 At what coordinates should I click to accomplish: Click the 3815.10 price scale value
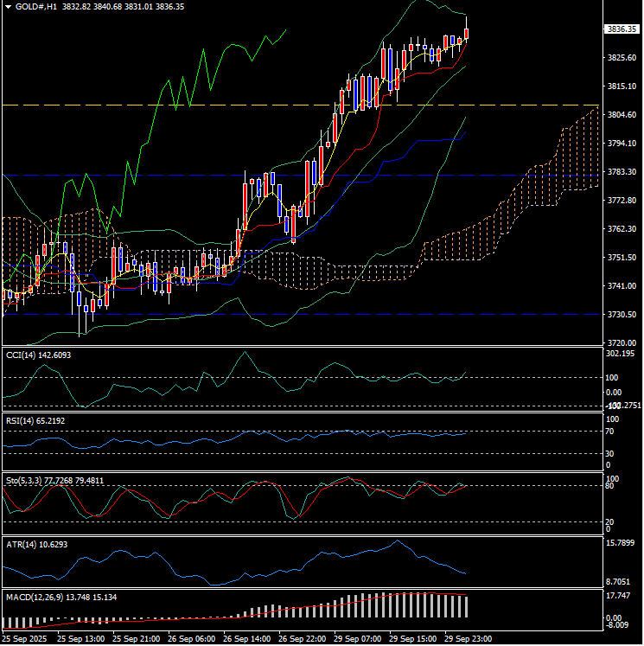(x=622, y=86)
